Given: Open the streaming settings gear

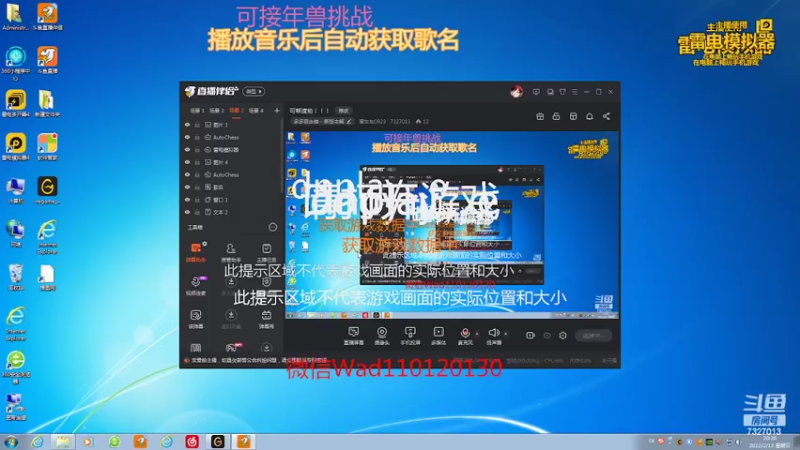Looking at the screenshot, I should click(x=563, y=335).
